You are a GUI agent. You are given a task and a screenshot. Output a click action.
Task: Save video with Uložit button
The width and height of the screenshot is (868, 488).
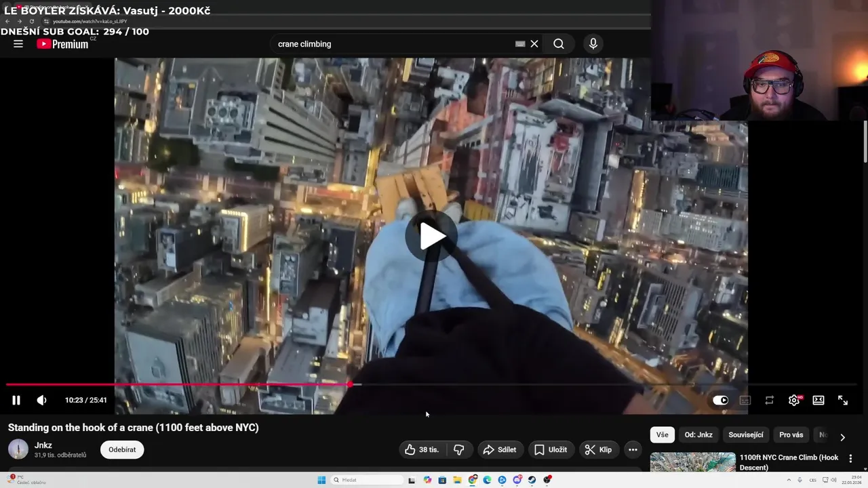(x=551, y=449)
